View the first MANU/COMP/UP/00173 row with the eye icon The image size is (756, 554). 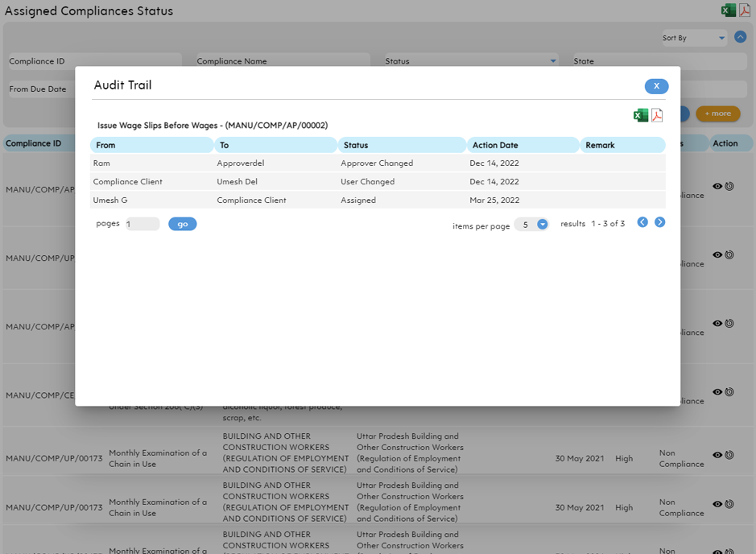point(717,455)
